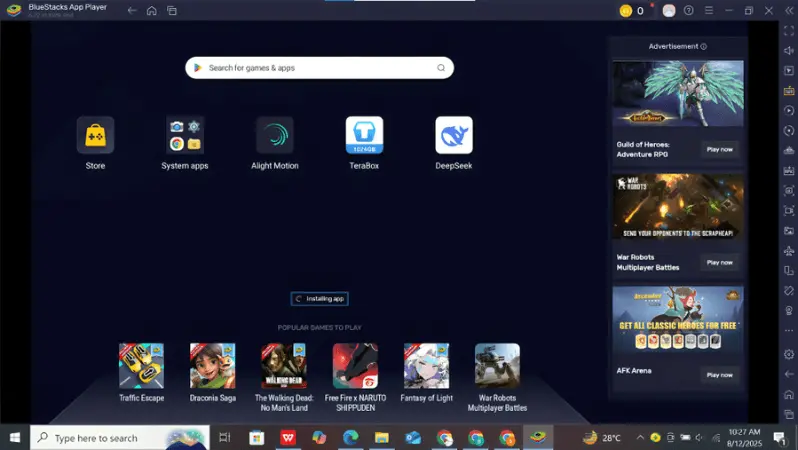Launch the TeraBox app
798x450 pixels.
(364, 135)
